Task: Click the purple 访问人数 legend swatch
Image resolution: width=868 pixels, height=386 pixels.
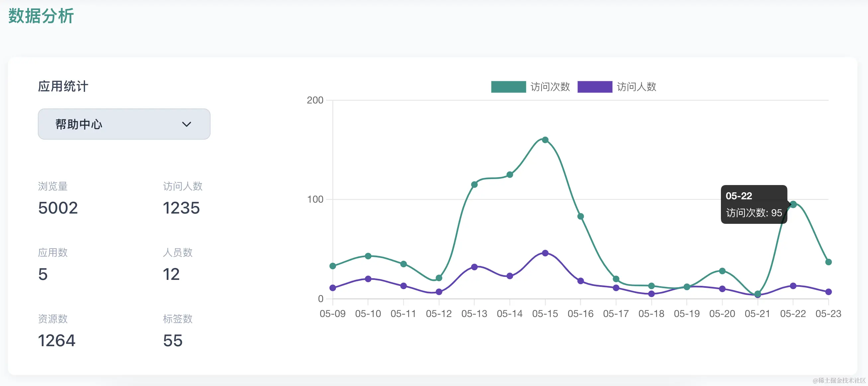Action: (594, 87)
